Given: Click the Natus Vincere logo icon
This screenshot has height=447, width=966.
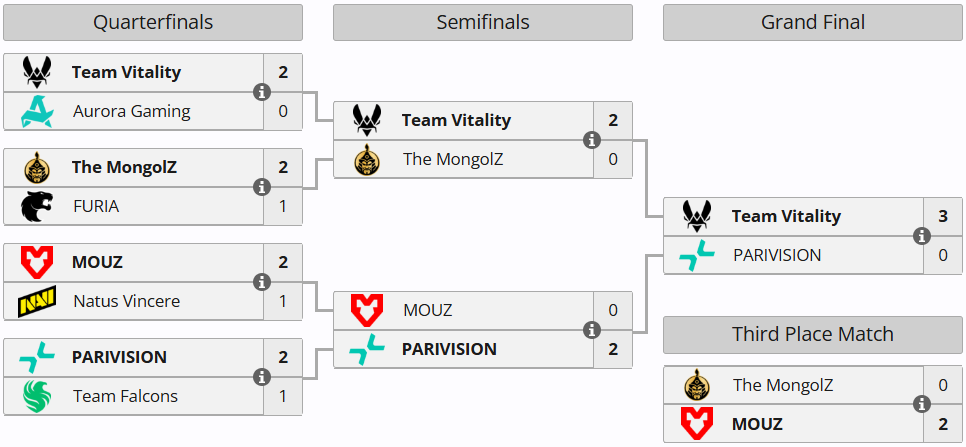Looking at the screenshot, I should coord(37,301).
